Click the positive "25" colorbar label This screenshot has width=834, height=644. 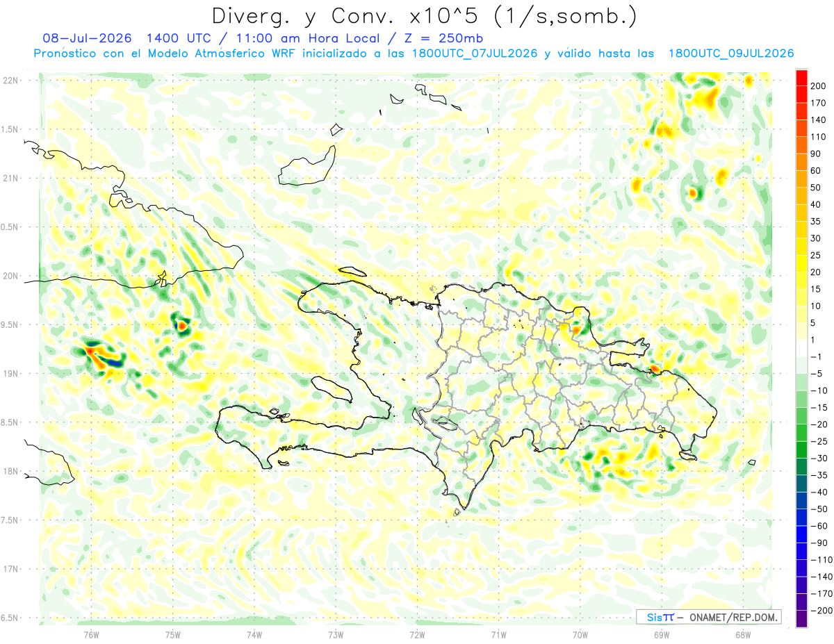[817, 255]
